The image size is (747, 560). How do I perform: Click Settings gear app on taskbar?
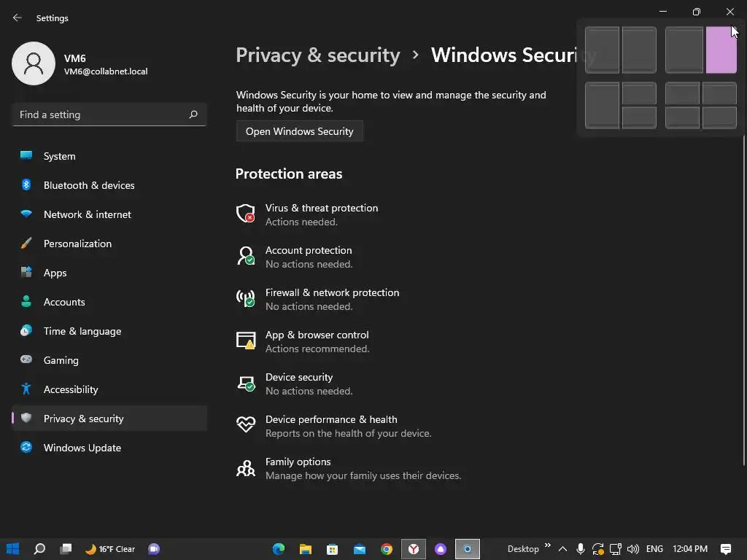(x=468, y=549)
